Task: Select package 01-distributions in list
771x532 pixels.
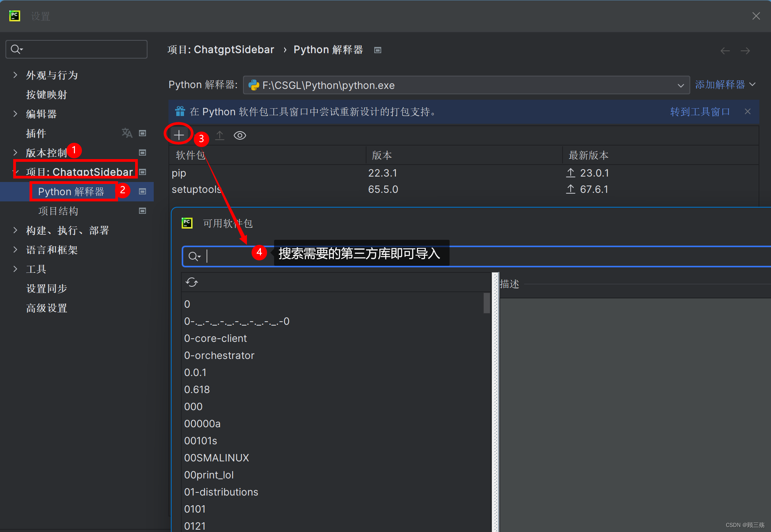Action: pos(221,492)
